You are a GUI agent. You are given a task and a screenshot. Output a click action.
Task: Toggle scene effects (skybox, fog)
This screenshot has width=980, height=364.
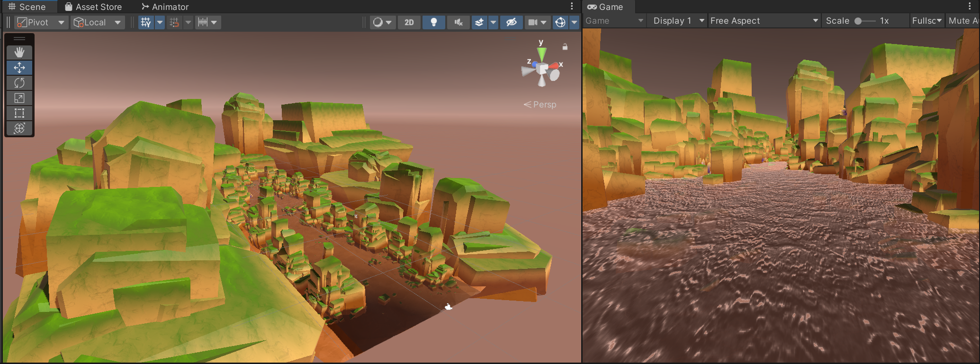pyautogui.click(x=479, y=22)
